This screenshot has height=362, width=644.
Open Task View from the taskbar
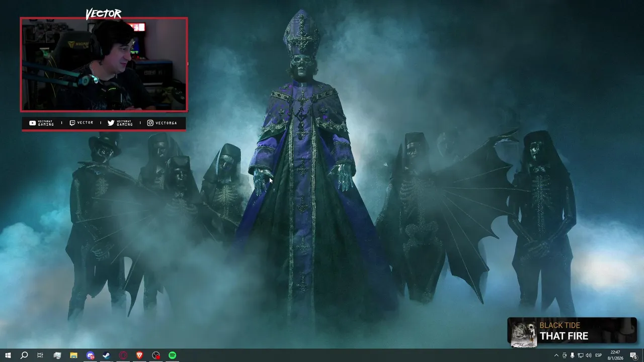40,355
